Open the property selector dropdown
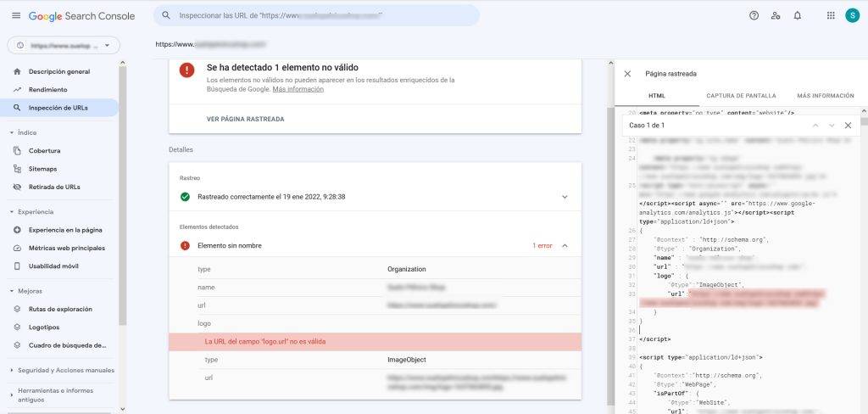The height and width of the screenshot is (414, 868). coord(64,45)
